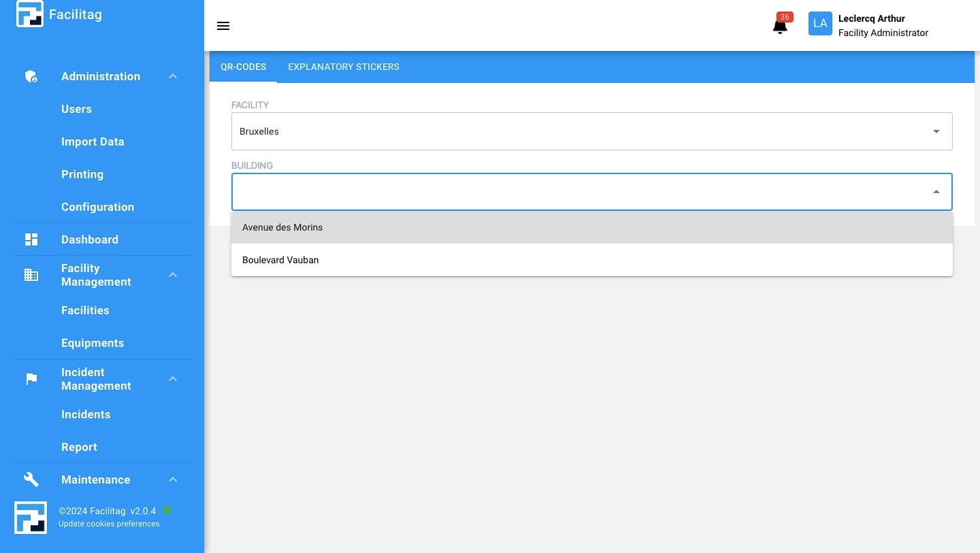Open the Import Data page
The image size is (980, 553).
point(93,141)
